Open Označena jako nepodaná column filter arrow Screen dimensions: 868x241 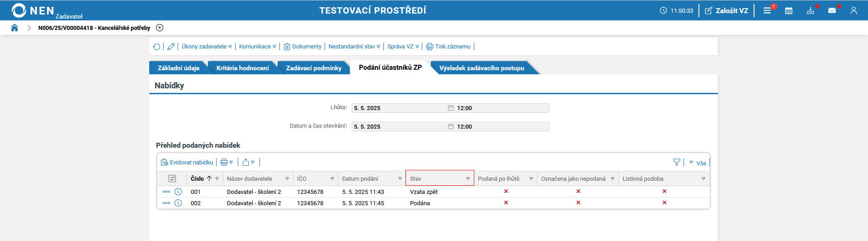613,178
